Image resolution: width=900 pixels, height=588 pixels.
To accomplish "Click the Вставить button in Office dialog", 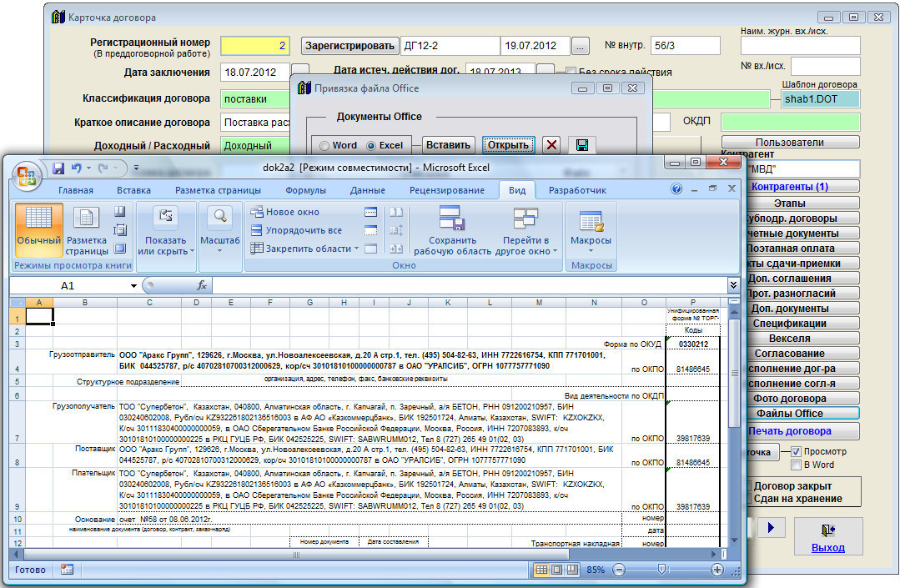I will (448, 145).
